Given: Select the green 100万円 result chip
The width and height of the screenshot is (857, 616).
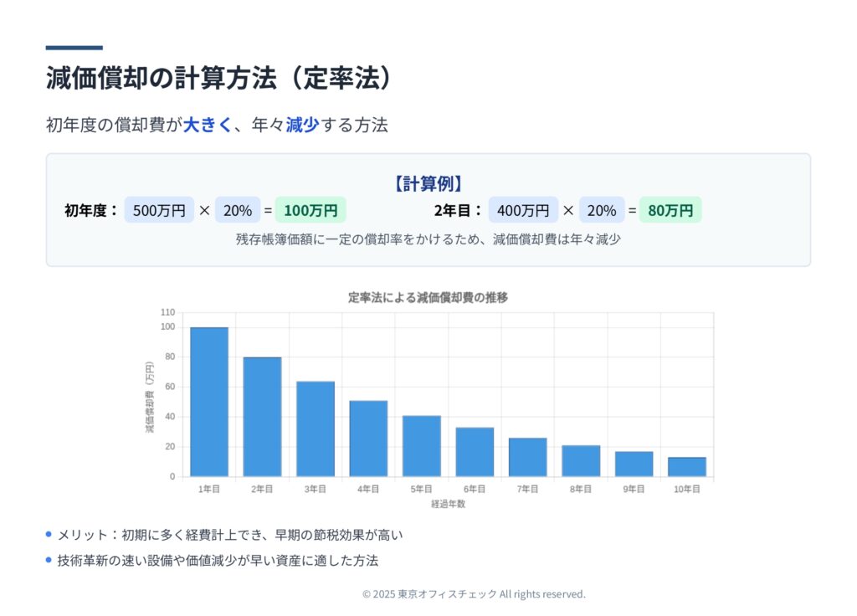Looking at the screenshot, I should pyautogui.click(x=310, y=211).
